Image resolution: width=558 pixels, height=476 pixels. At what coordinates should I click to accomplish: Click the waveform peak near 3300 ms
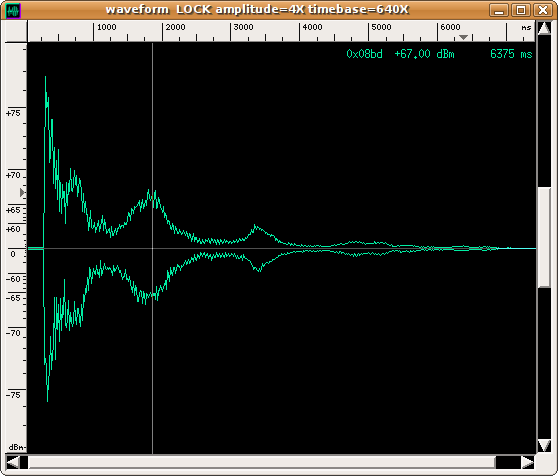(x=255, y=226)
